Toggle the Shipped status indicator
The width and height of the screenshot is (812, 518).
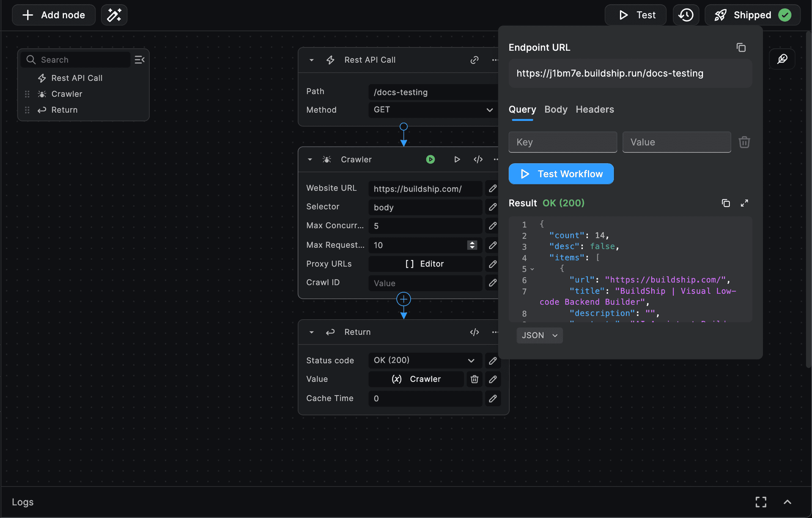pos(785,14)
